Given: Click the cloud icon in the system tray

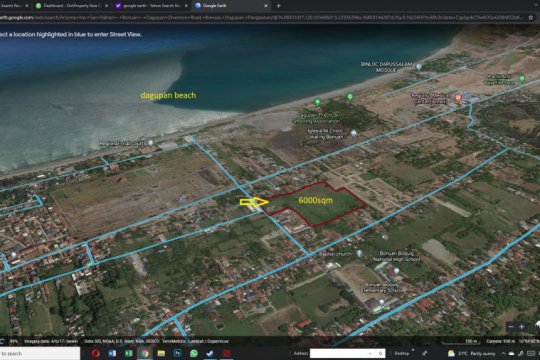Looking at the screenshot, I should (x=511, y=353).
